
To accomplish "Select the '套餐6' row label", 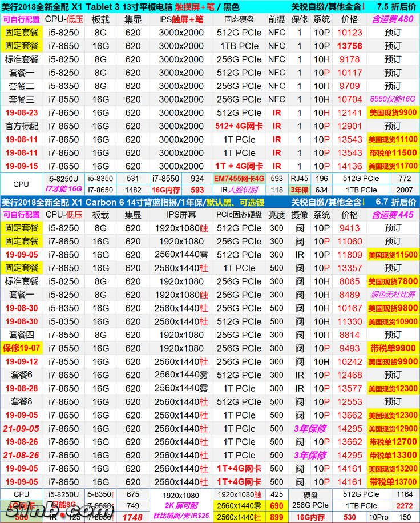I will (x=22, y=375).
